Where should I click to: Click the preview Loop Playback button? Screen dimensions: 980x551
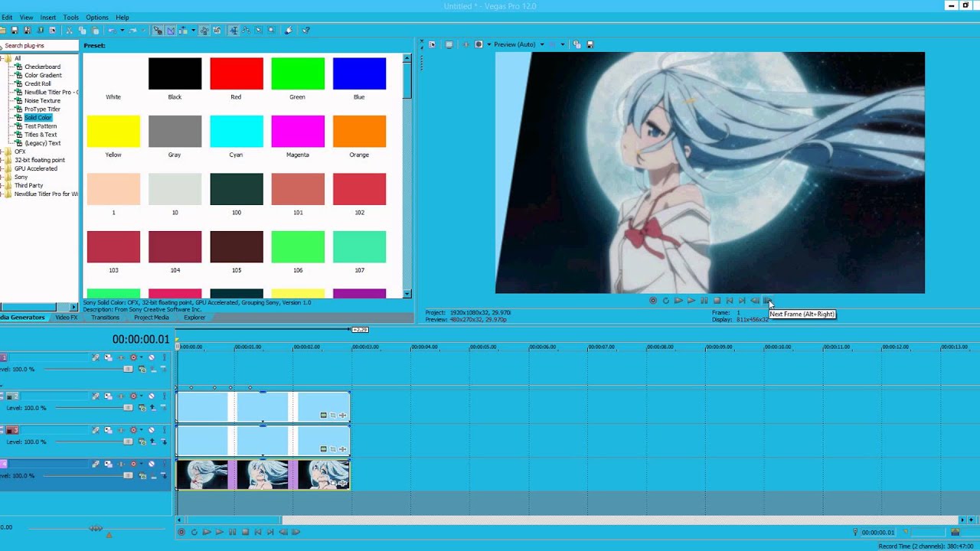[x=666, y=301]
